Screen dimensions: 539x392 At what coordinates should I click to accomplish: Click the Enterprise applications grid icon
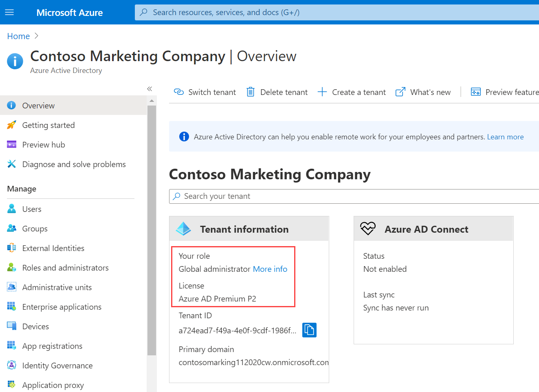coord(11,307)
